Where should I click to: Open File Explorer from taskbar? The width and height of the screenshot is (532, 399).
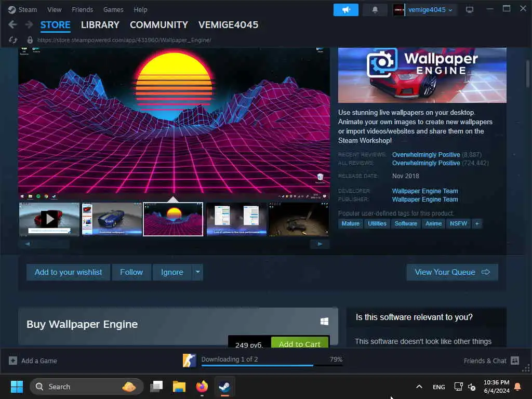click(179, 387)
